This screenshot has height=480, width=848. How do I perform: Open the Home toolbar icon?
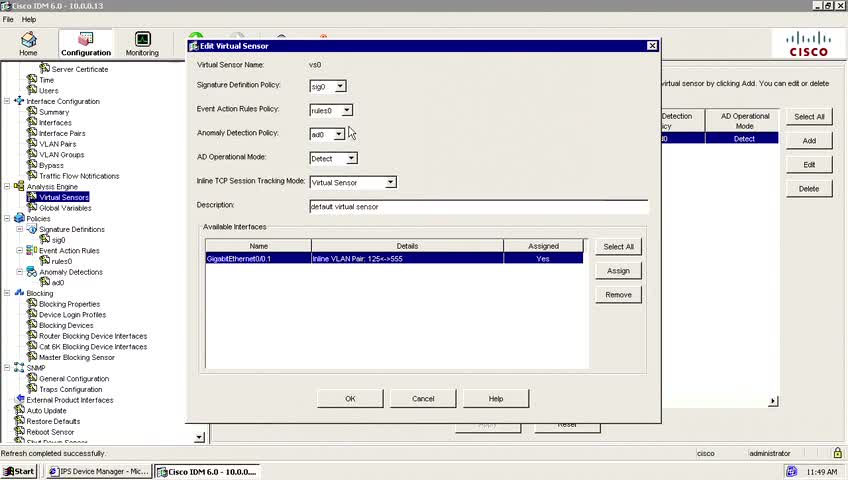click(x=28, y=43)
